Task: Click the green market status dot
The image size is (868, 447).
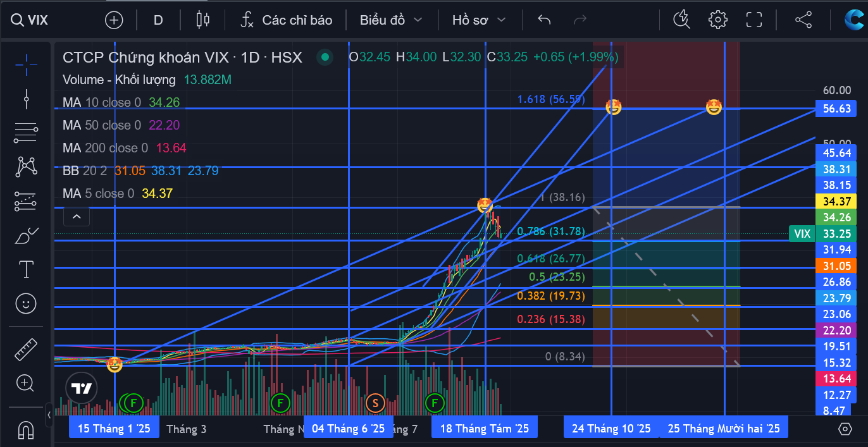Action: click(325, 58)
